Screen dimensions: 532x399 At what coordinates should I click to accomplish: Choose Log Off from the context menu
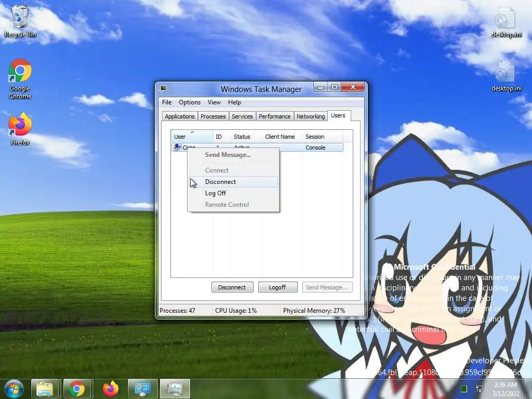pos(233,193)
